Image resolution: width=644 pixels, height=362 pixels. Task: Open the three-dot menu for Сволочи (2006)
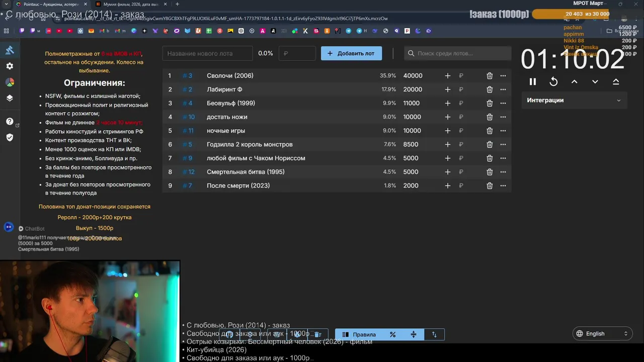[x=503, y=75]
